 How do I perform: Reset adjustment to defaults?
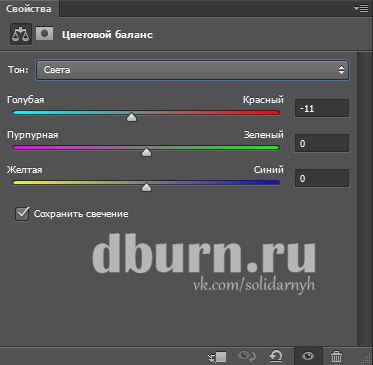276,356
